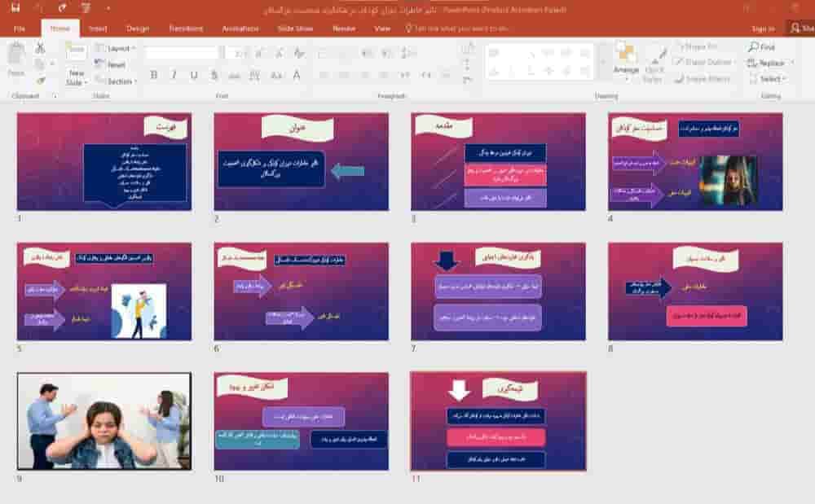Open the Slide Show tab

pyautogui.click(x=295, y=28)
